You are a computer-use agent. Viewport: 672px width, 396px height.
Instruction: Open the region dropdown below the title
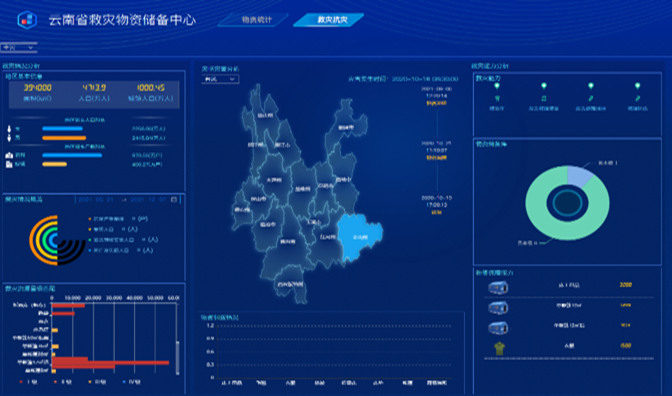(x=18, y=48)
